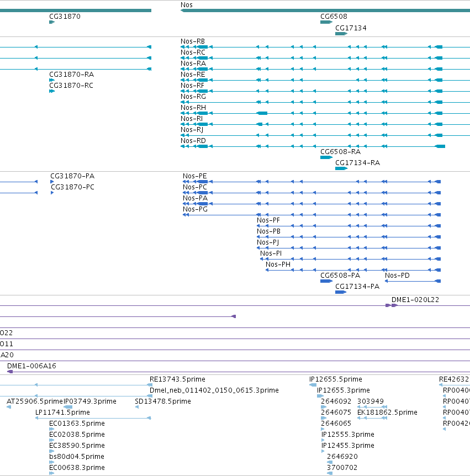The height and width of the screenshot is (476, 470).
Task: Open feature 2646920
Action: (x=342, y=456)
